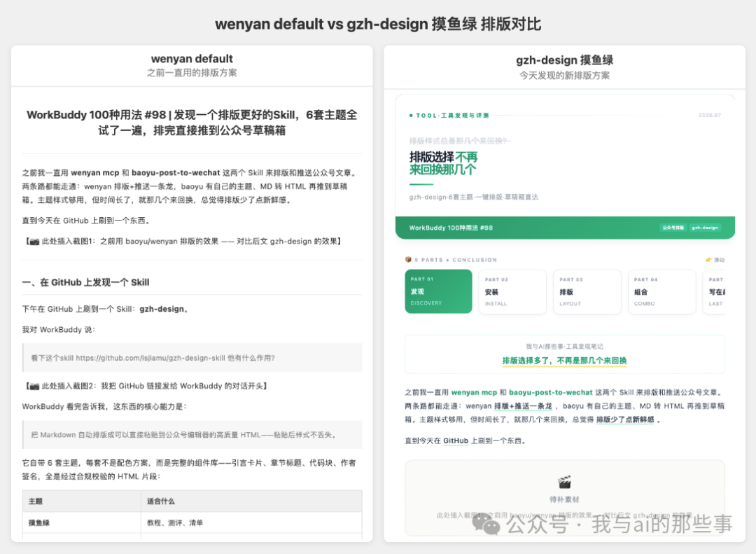This screenshot has height=554, width=756.
Task: Click WorkBuddy 100种用法 #98 in the green bar
Action: (451, 228)
